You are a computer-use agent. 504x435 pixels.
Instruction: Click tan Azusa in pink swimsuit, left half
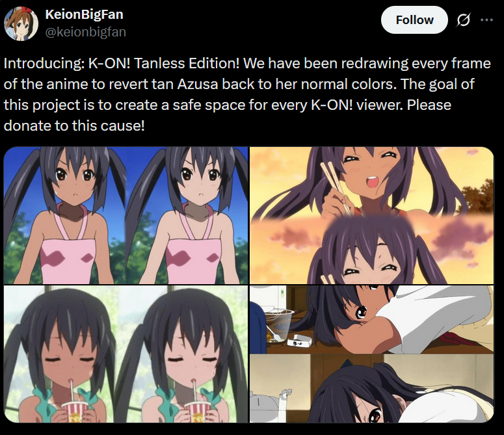(65, 216)
